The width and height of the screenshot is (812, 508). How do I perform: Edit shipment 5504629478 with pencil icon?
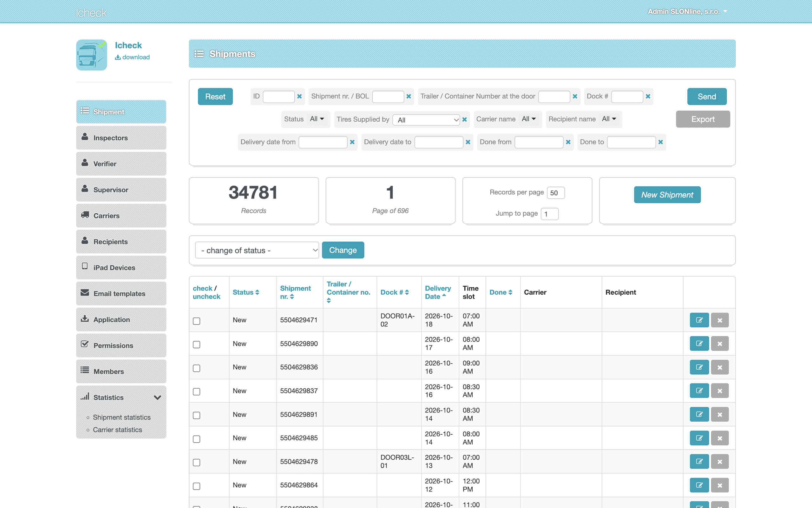pyautogui.click(x=699, y=461)
